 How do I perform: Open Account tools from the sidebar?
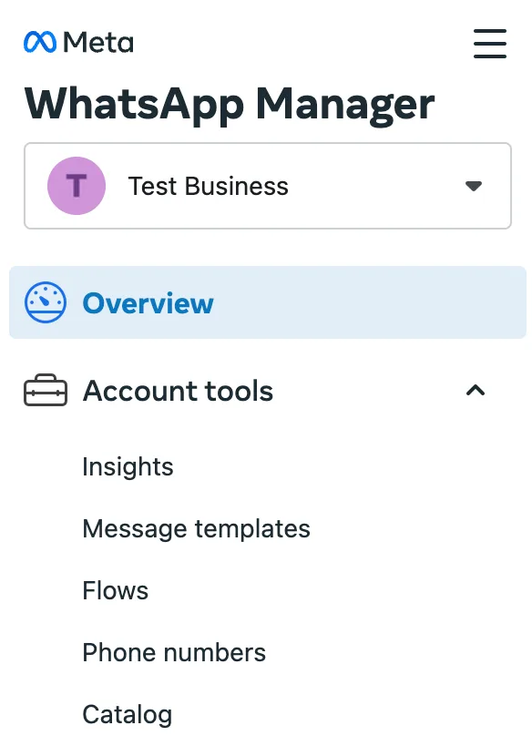[178, 391]
